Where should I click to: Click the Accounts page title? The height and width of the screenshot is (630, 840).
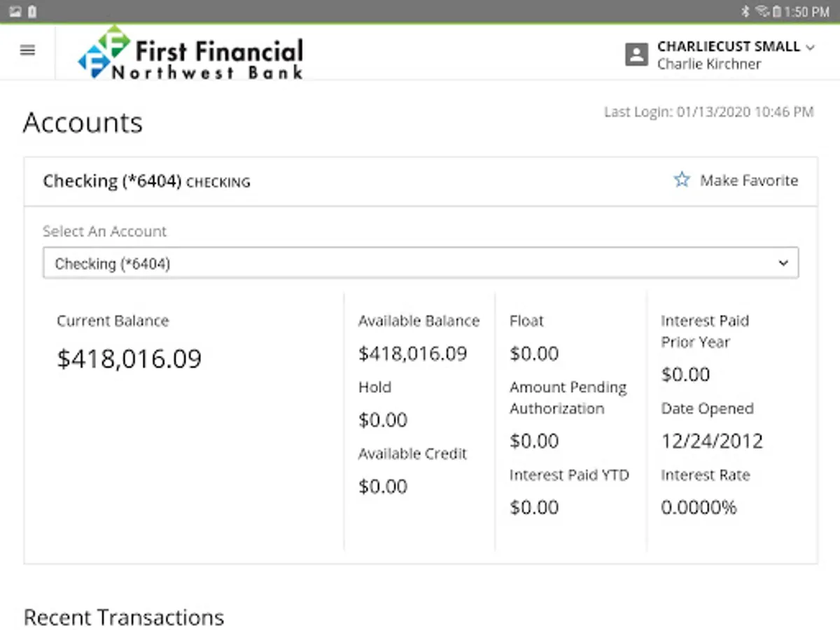(x=83, y=122)
